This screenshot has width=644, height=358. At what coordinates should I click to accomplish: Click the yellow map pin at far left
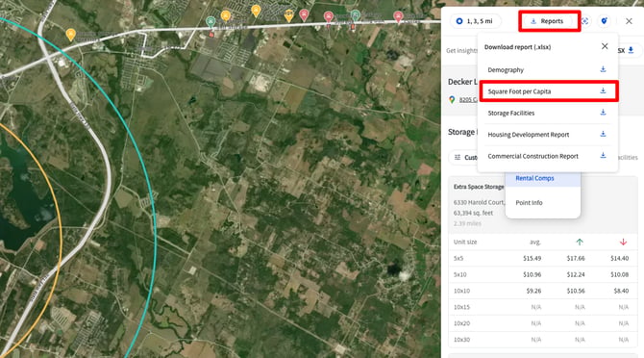pos(70,35)
